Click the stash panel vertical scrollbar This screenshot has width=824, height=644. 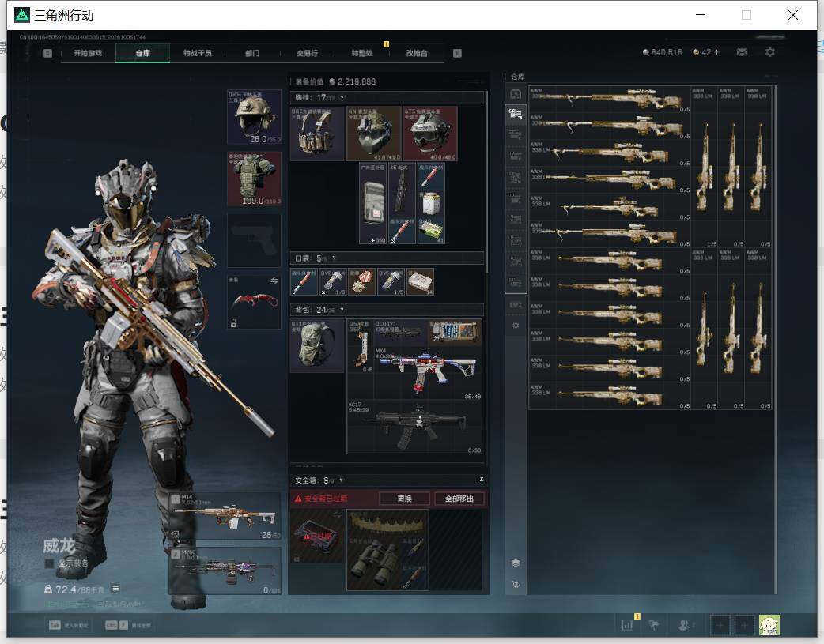(775, 340)
